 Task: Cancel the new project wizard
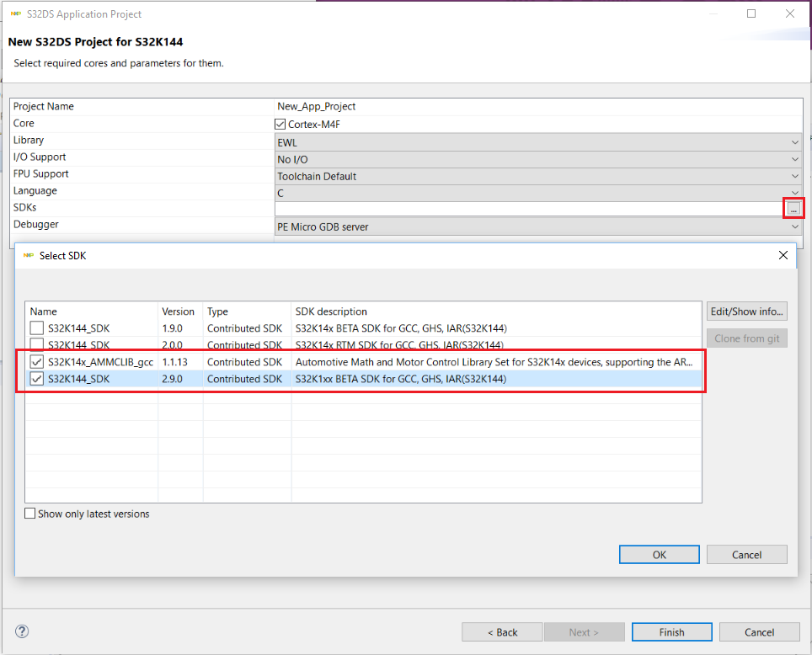click(x=759, y=632)
